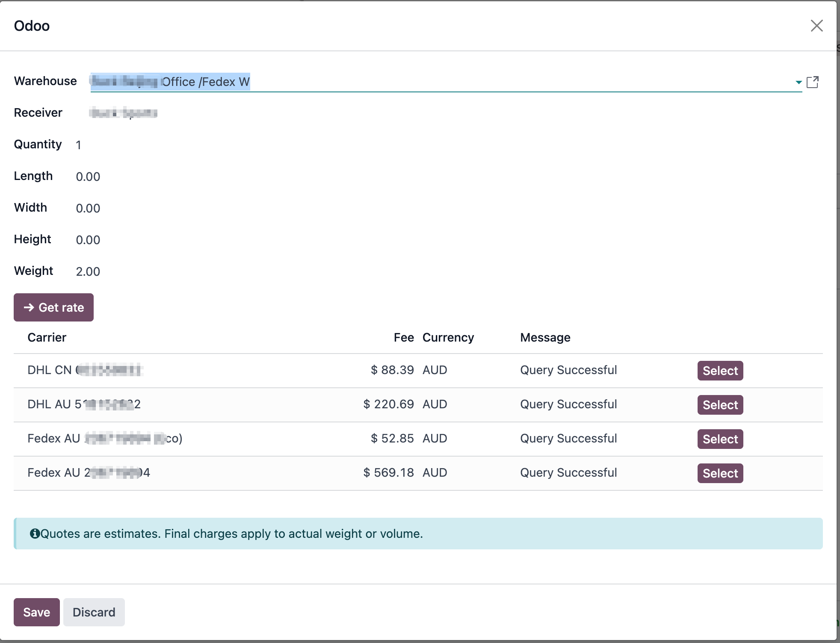The width and height of the screenshot is (840, 643).
Task: Select the Fedex AU $52.85 rate
Action: tap(720, 439)
